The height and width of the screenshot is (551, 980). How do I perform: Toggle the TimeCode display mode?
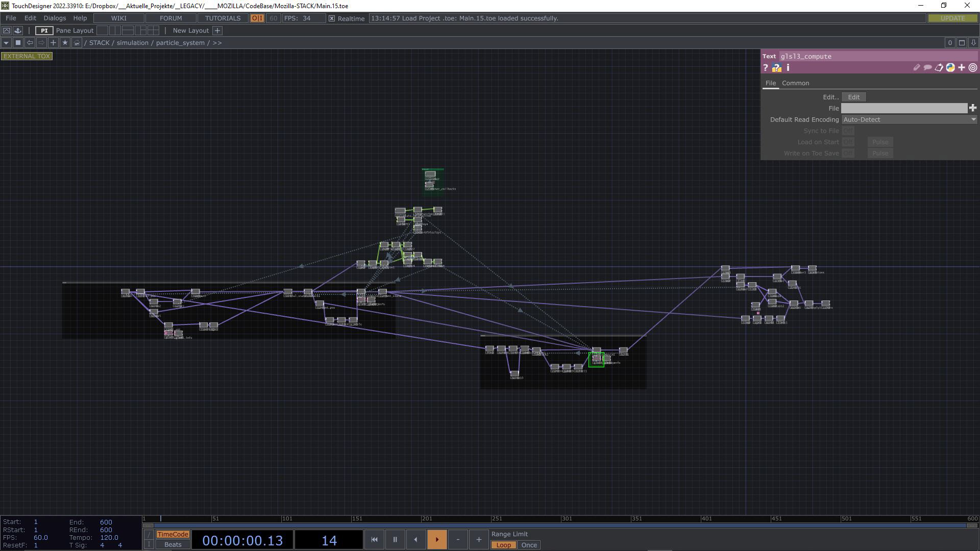pyautogui.click(x=173, y=534)
